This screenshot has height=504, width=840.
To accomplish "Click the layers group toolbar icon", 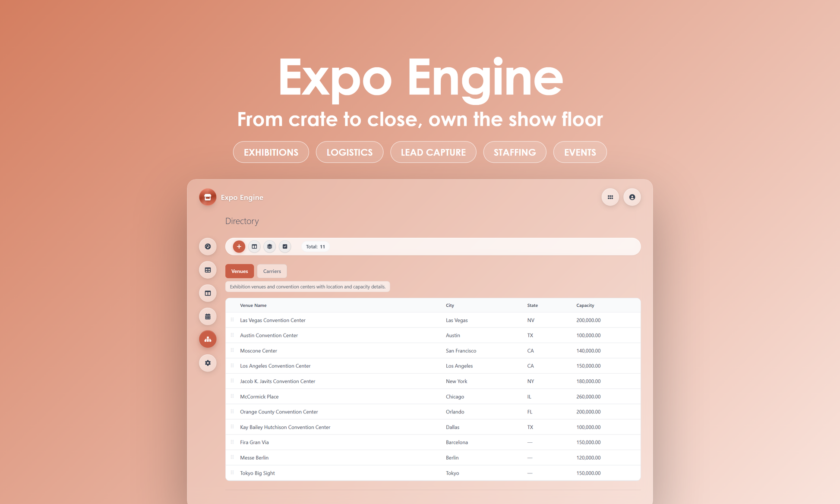I will tap(270, 246).
